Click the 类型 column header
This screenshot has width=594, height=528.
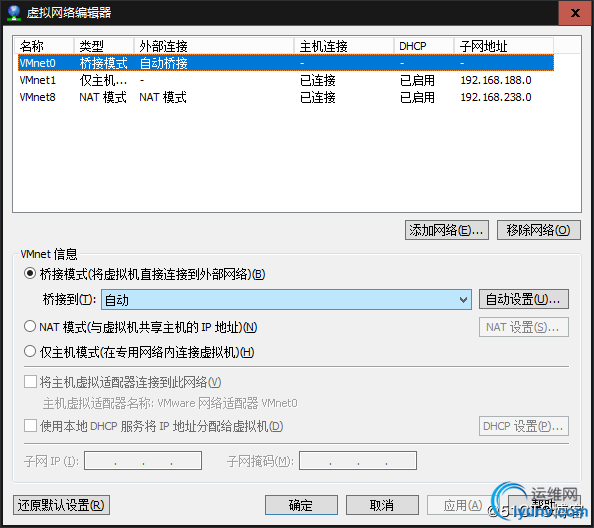[104, 46]
